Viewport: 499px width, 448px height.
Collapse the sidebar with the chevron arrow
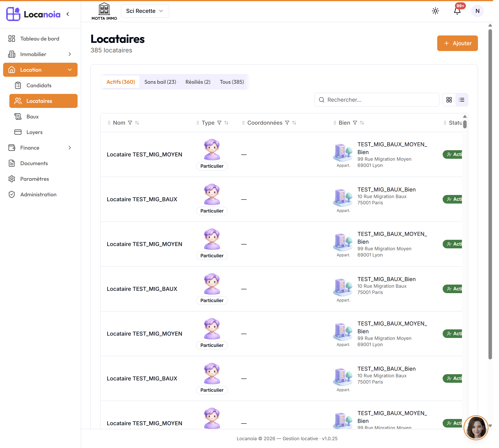(68, 14)
